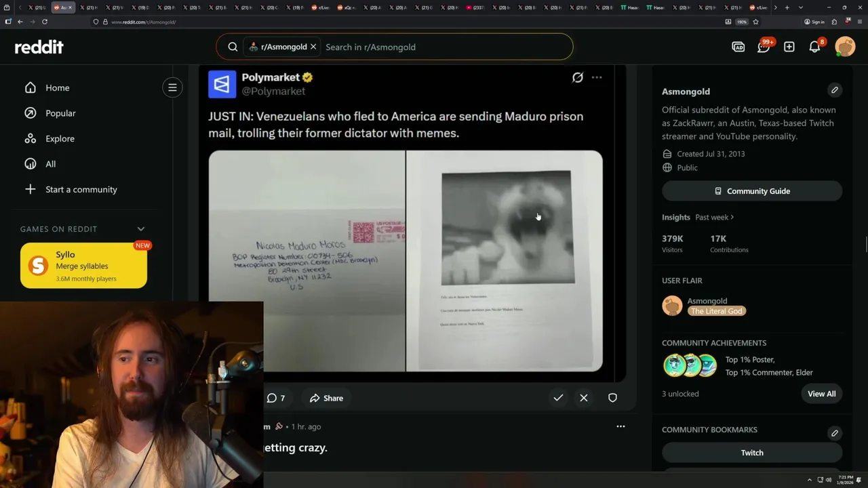Approve the post with checkmark icon
This screenshot has height=488, width=868.
pos(558,398)
